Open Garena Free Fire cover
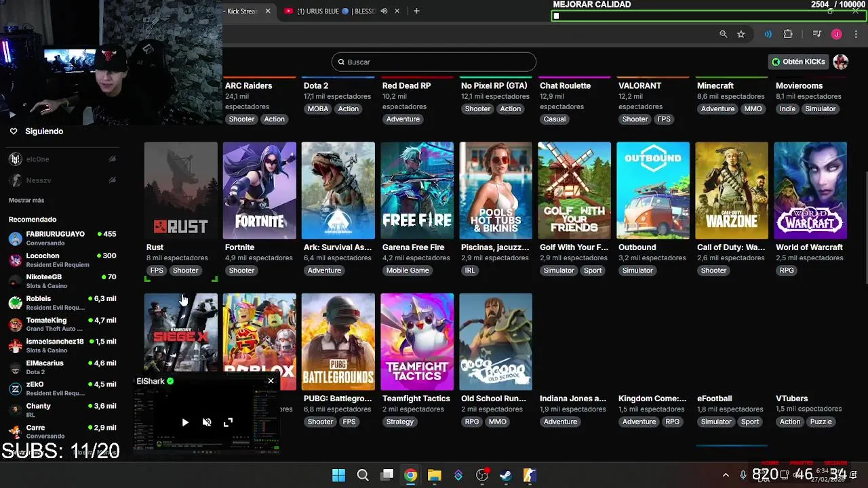868x488 pixels. point(417,190)
